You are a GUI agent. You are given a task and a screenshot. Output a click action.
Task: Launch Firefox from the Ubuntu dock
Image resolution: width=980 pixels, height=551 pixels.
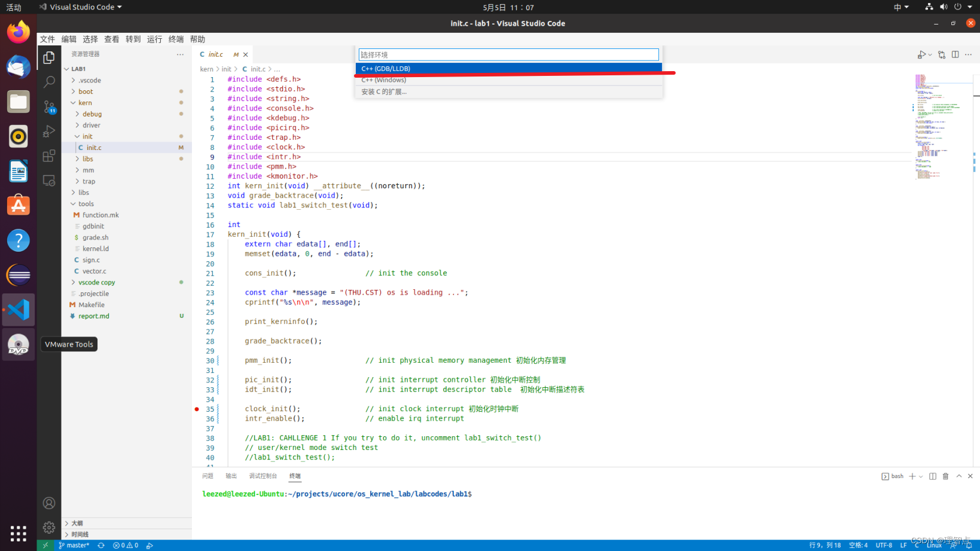point(18,31)
